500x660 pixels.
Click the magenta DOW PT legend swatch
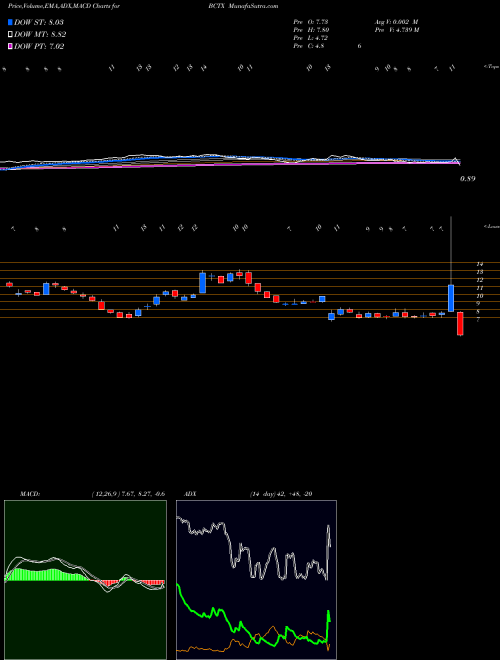pyautogui.click(x=10, y=47)
